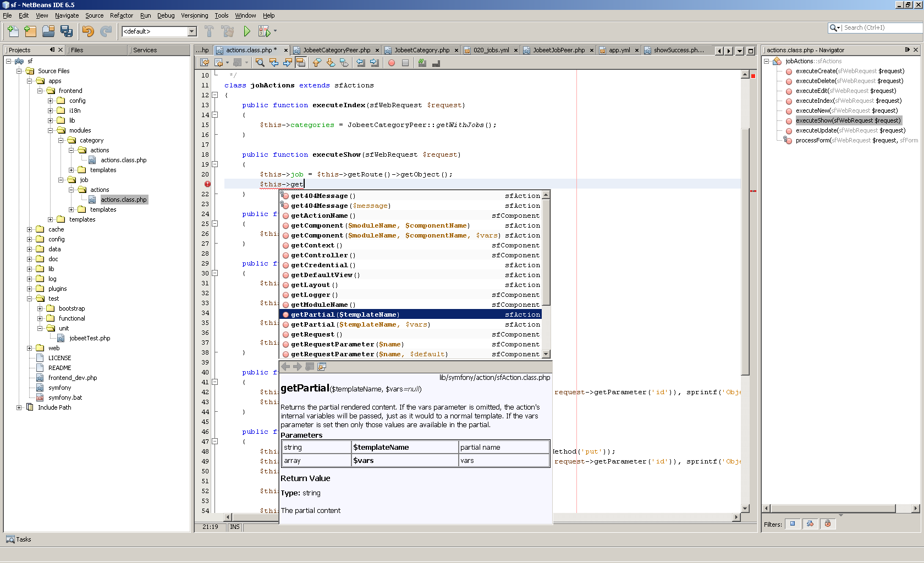Open the Refactor menu
Image resolution: width=924 pixels, height=563 pixels.
coord(121,15)
